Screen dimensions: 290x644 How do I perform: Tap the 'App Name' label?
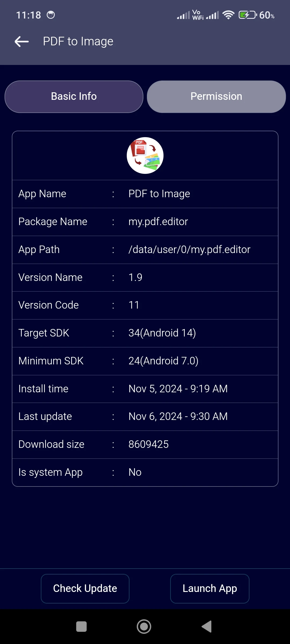tap(42, 194)
